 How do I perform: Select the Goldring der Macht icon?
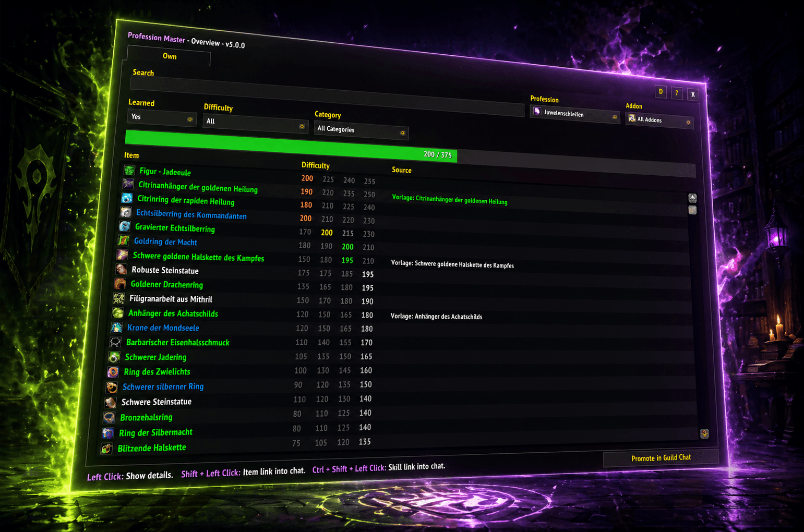[124, 240]
